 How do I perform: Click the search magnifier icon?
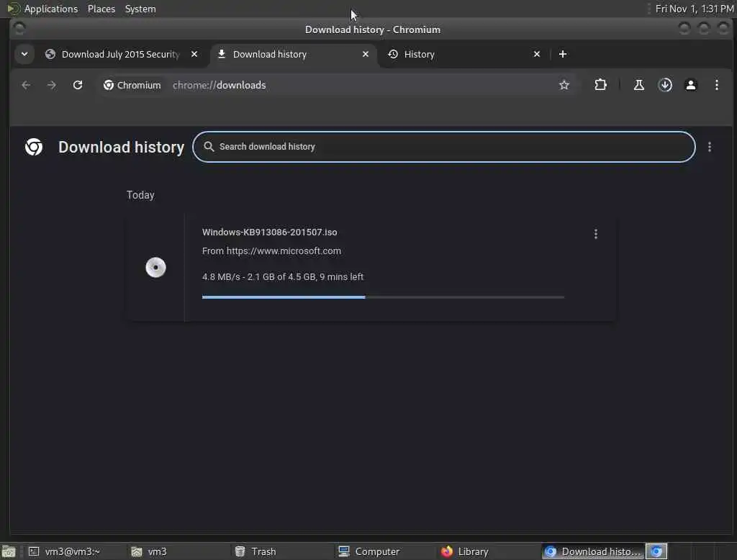click(209, 147)
